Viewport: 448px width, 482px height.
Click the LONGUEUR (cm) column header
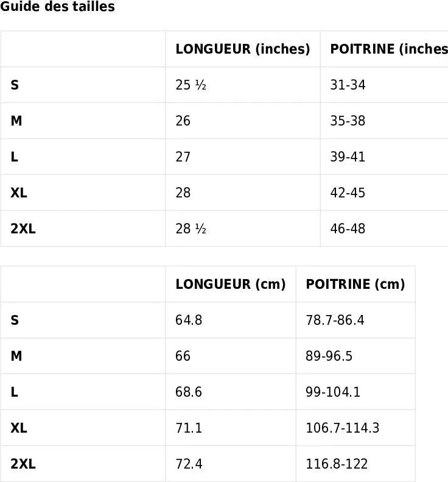(x=231, y=284)
